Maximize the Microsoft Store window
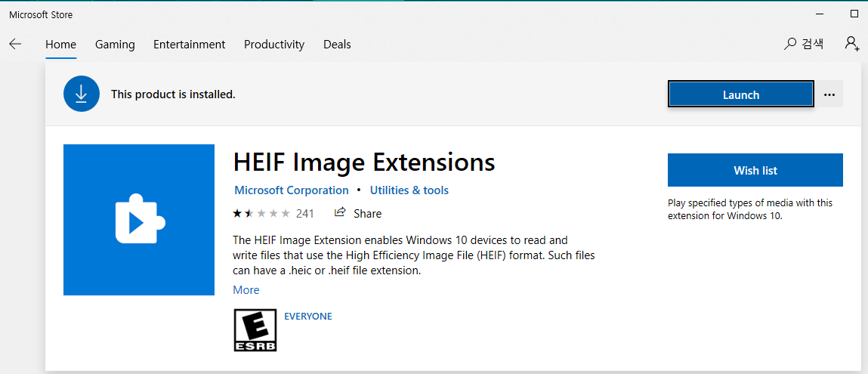 tap(854, 14)
